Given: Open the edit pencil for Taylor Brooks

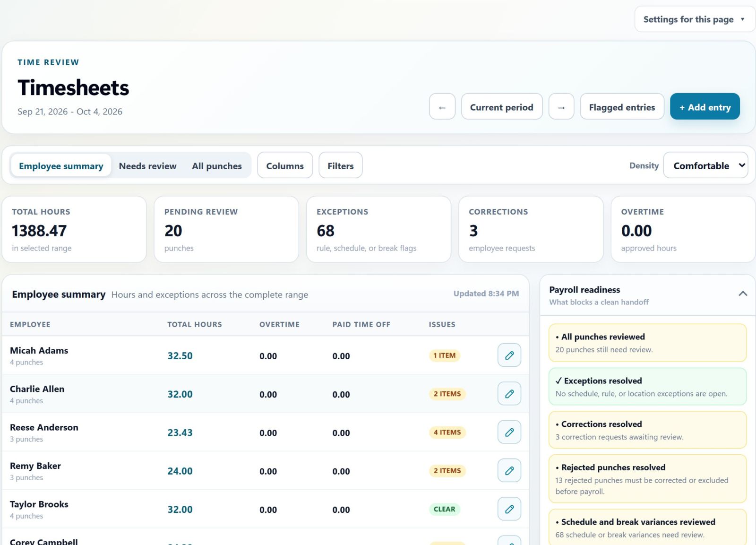Looking at the screenshot, I should click(509, 509).
